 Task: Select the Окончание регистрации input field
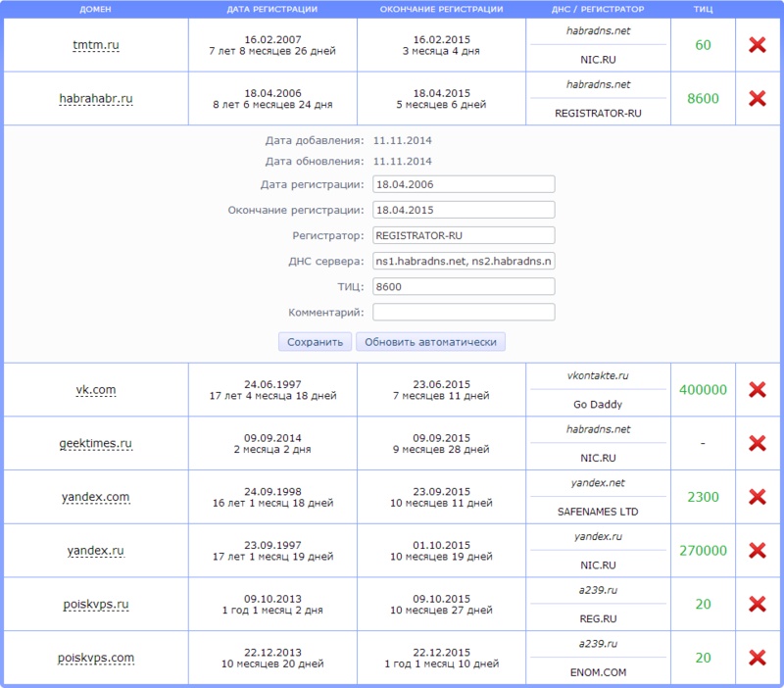[464, 209]
